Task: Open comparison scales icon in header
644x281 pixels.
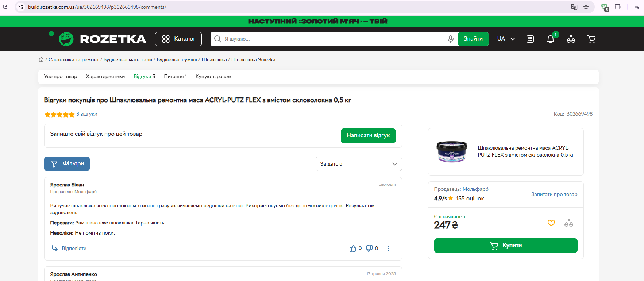Action: (571, 39)
